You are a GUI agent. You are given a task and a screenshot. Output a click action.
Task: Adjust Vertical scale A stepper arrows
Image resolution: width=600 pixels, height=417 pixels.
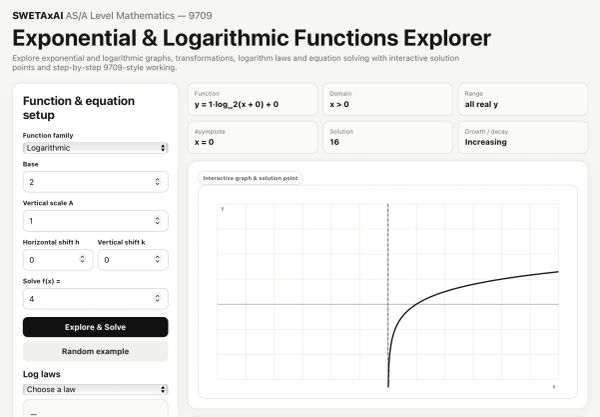pos(157,221)
